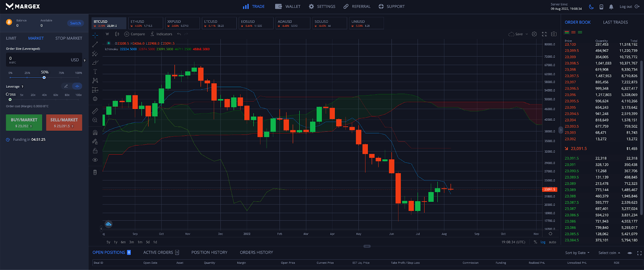This screenshot has width=644, height=270.
Task: Click the green BUY/MARKET button
Action: [x=24, y=123]
